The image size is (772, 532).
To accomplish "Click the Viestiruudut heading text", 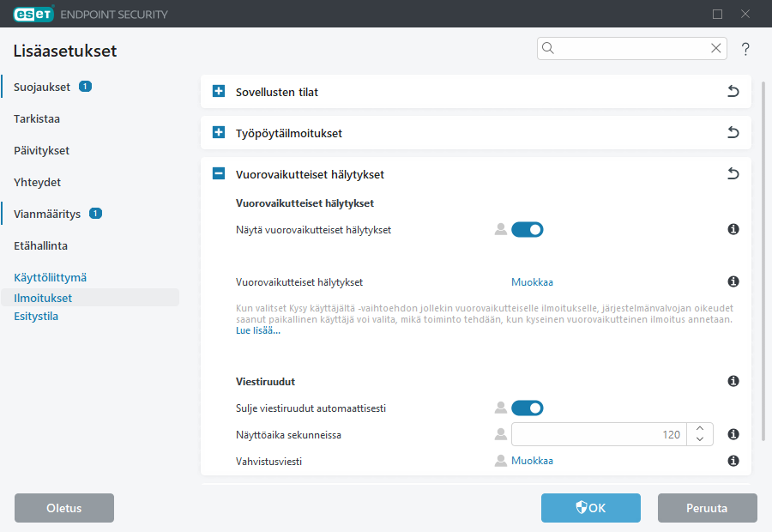I will tap(265, 382).
